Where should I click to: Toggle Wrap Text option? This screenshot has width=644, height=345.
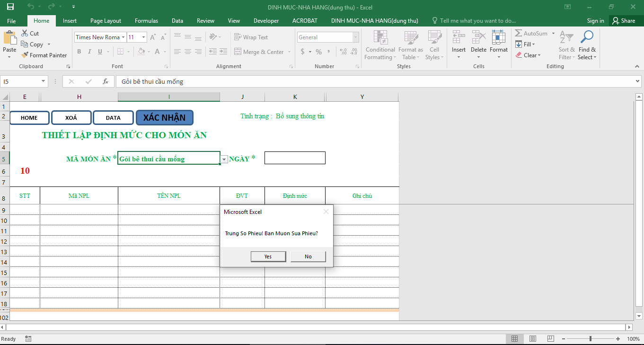coord(251,37)
